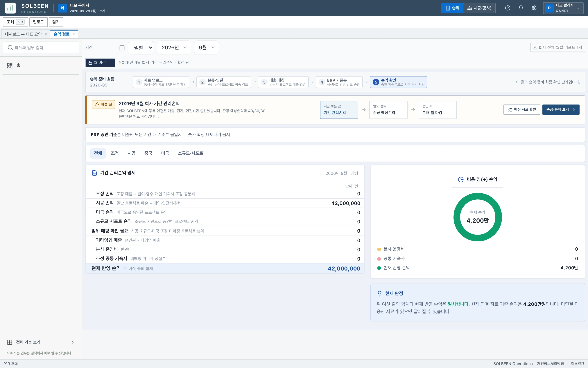588x368 pixels.
Task: Select the 미국 filter tab
Action: pos(165,153)
